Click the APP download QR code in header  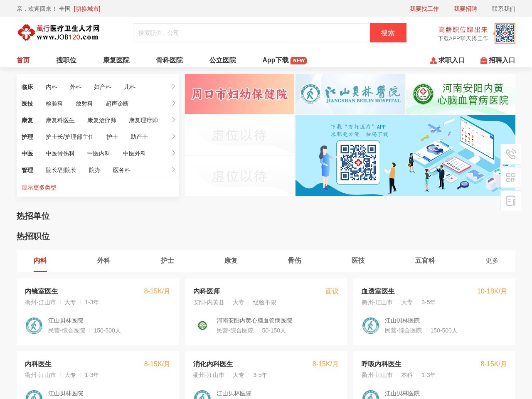pyautogui.click(x=505, y=33)
